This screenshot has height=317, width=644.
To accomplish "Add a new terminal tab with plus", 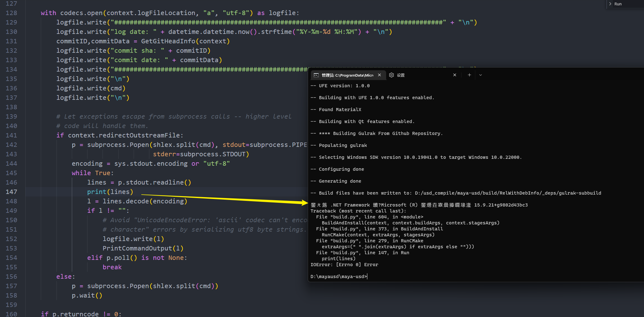I will coord(469,75).
